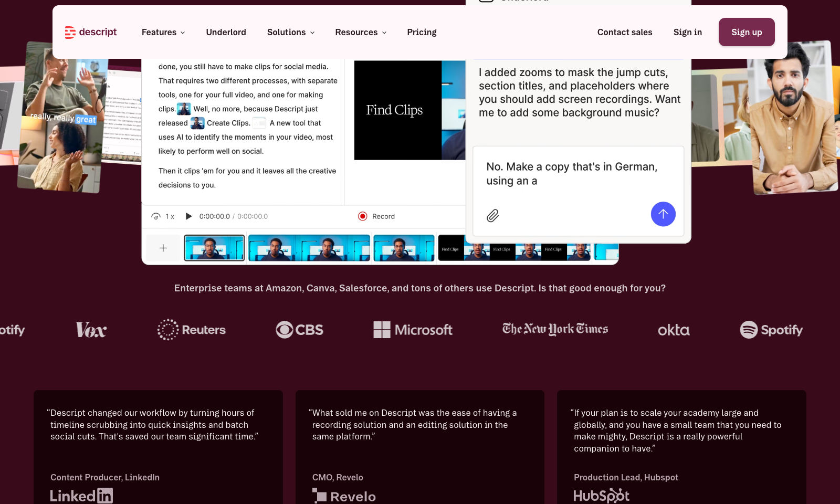
Task: Click the 'Enterprise teams at Amazon' headline
Action: (420, 288)
